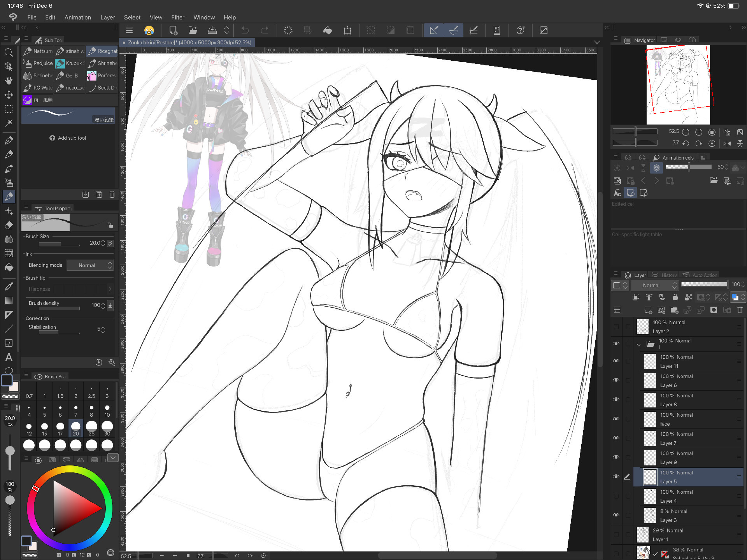Select the Eyedropper tool
The height and width of the screenshot is (560, 747).
(x=9, y=286)
